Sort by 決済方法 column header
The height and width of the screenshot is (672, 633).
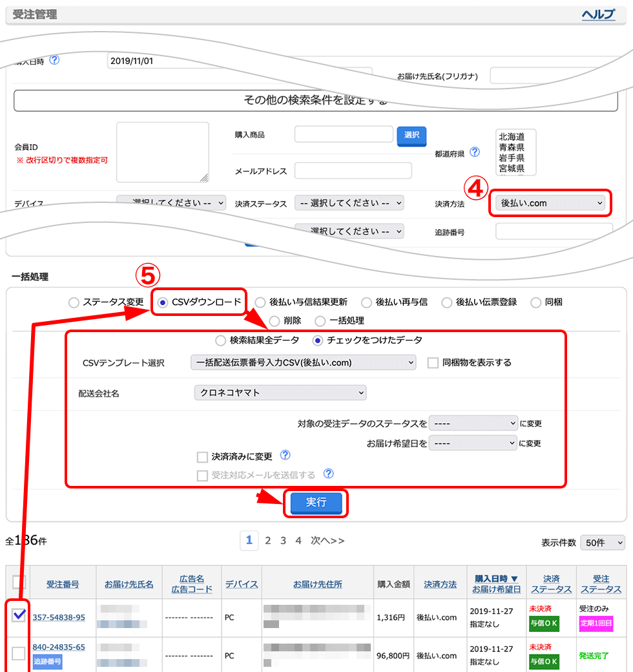(440, 585)
